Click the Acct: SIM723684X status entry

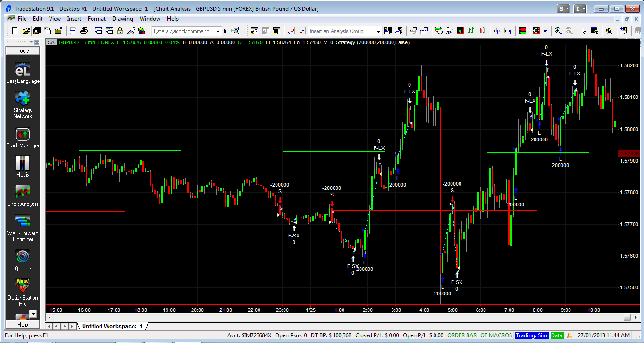pyautogui.click(x=249, y=335)
